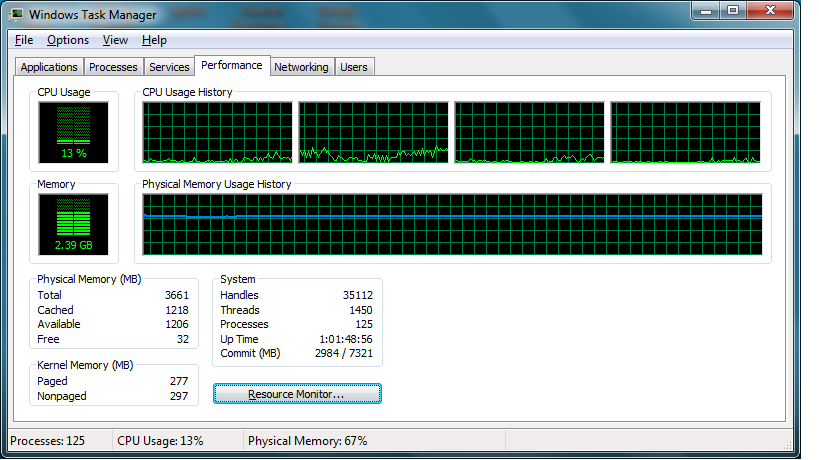
Task: Click the CPU Usage History label
Action: (x=187, y=92)
